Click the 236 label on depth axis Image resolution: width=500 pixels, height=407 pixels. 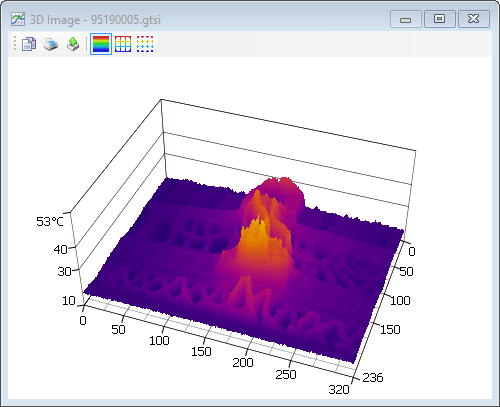pos(373,377)
